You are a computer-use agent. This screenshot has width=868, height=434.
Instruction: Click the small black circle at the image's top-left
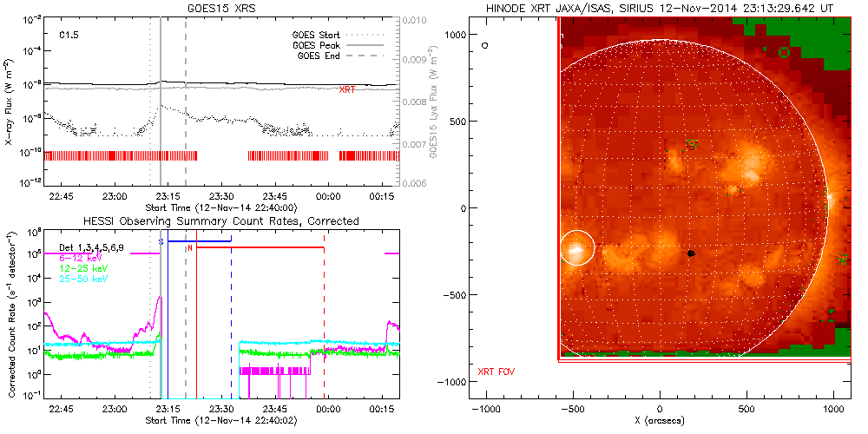(x=485, y=43)
